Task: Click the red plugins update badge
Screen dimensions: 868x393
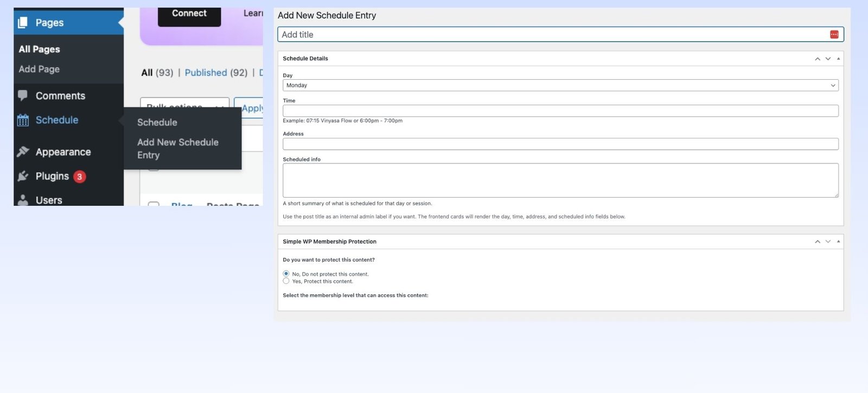Action: pyautogui.click(x=80, y=176)
